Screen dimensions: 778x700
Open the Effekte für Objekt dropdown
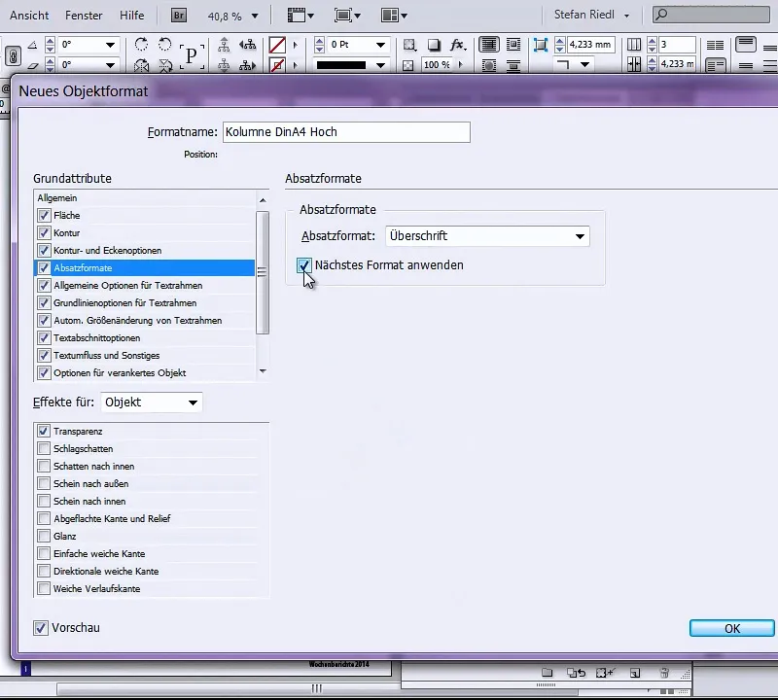coord(152,402)
